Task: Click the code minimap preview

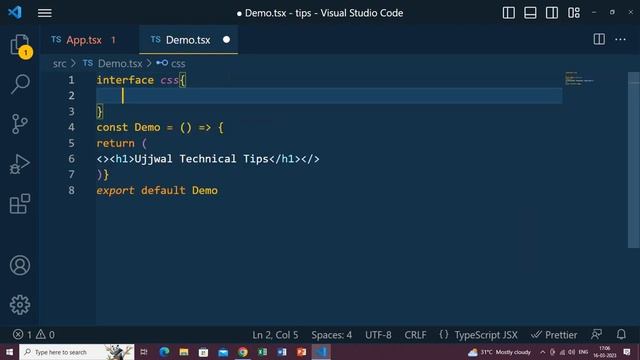Action: pyautogui.click(x=579, y=78)
